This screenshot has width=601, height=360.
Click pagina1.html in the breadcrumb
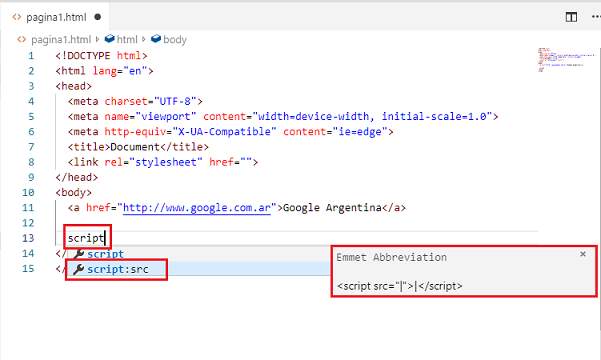click(61, 40)
